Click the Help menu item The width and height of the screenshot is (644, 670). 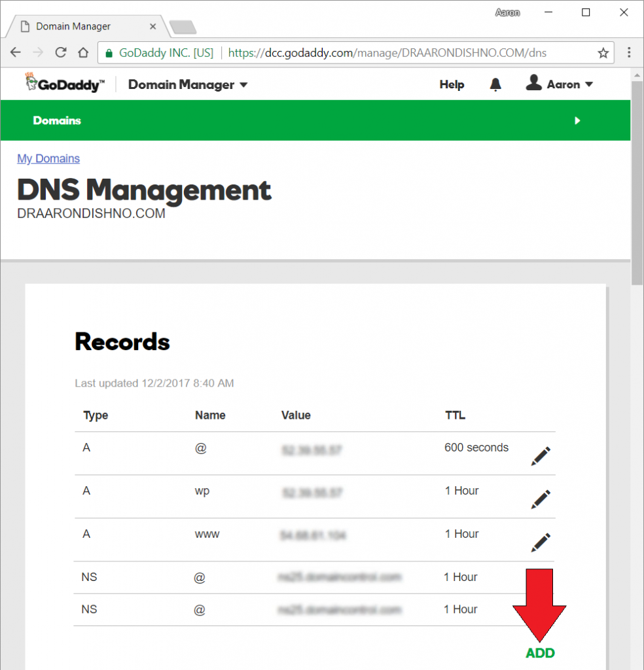point(451,84)
